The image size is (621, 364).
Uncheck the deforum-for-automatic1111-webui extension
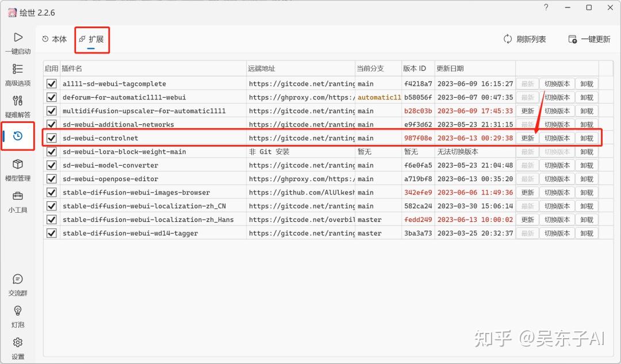[x=51, y=97]
